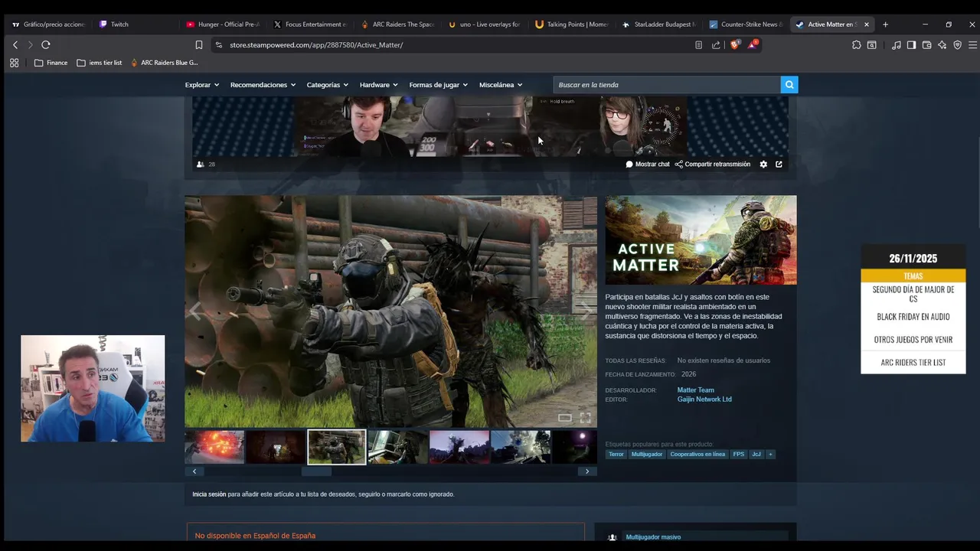This screenshot has height=551, width=980.
Task: Switch to the Twitch tab
Action: [x=119, y=24]
